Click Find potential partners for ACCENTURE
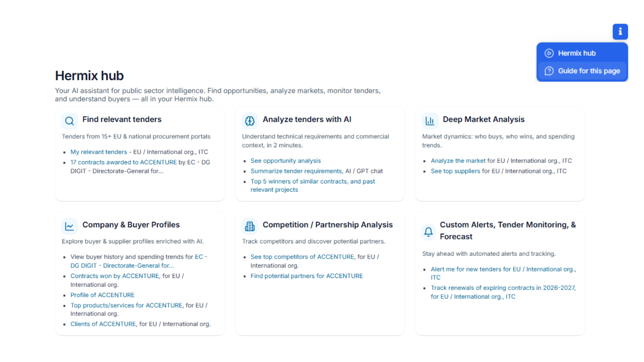644x362 pixels. tap(306, 276)
